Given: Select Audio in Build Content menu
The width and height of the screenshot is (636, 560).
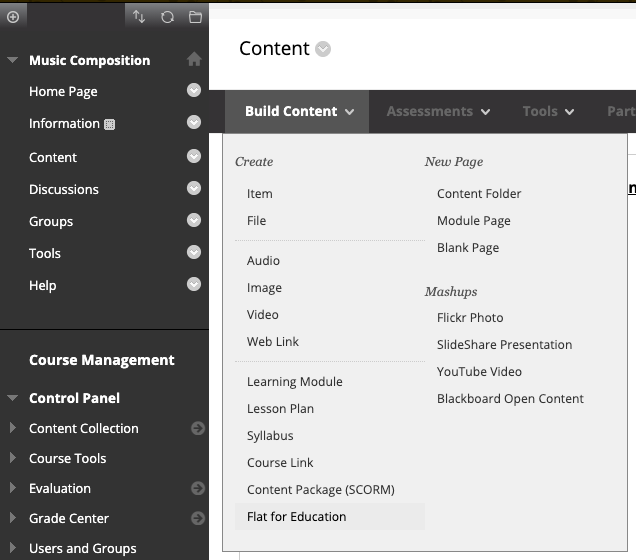Looking at the screenshot, I should coord(263,261).
